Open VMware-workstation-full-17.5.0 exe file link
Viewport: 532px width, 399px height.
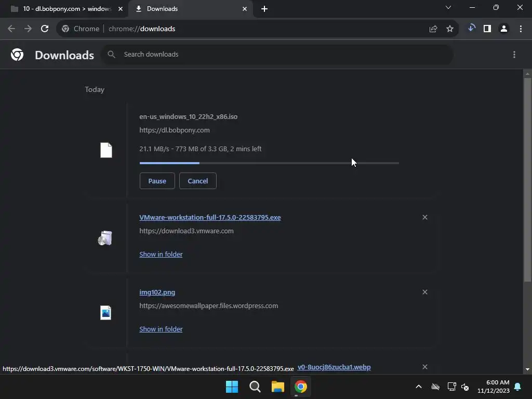210,218
